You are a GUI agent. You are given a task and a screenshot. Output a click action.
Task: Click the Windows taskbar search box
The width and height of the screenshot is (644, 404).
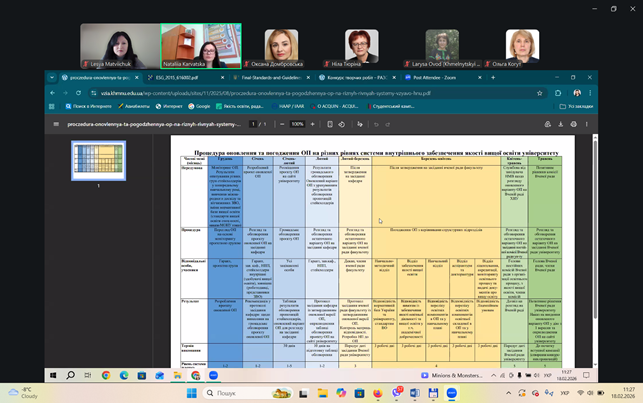click(x=250, y=393)
